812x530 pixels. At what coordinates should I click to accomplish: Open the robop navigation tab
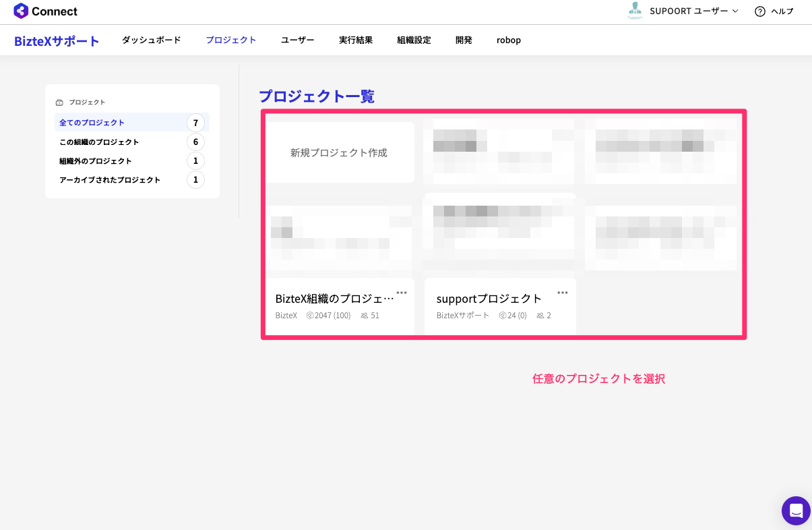click(509, 40)
